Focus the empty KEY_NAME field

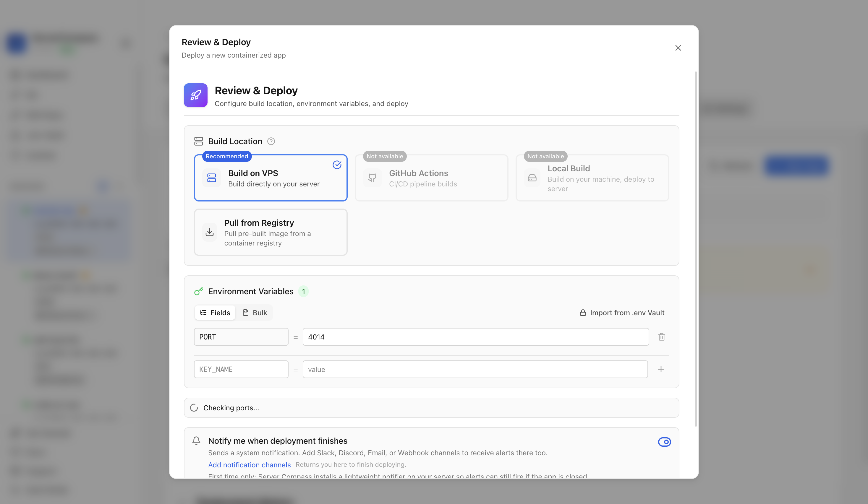[241, 369]
